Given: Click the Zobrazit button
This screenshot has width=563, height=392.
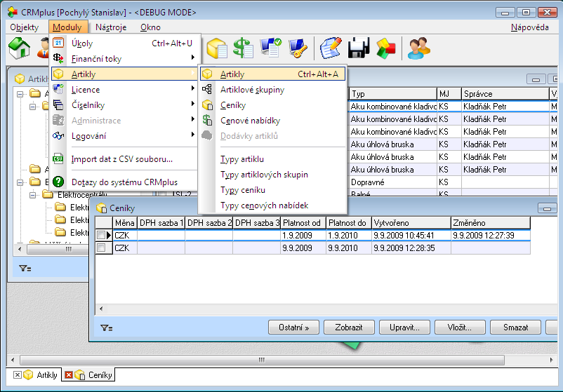Looking at the screenshot, I should 349,327.
